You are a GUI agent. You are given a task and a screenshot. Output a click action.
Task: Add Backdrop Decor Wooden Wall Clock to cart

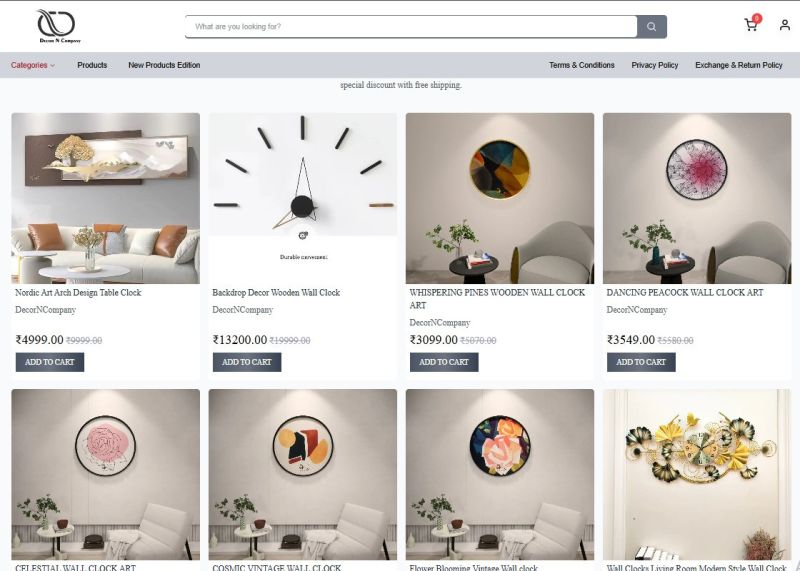click(247, 362)
